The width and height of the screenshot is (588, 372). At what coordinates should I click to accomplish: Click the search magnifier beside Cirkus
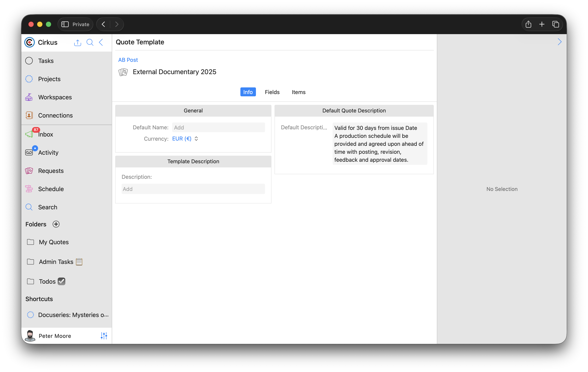(x=90, y=42)
